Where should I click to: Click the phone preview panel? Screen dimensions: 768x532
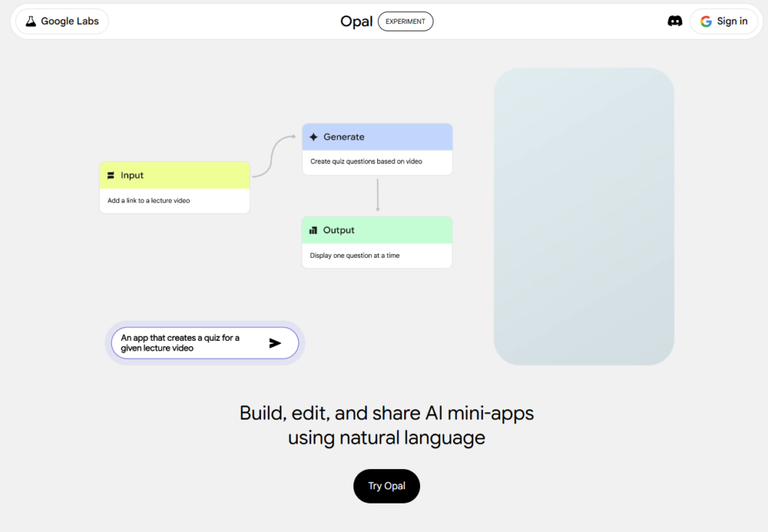[x=583, y=216]
